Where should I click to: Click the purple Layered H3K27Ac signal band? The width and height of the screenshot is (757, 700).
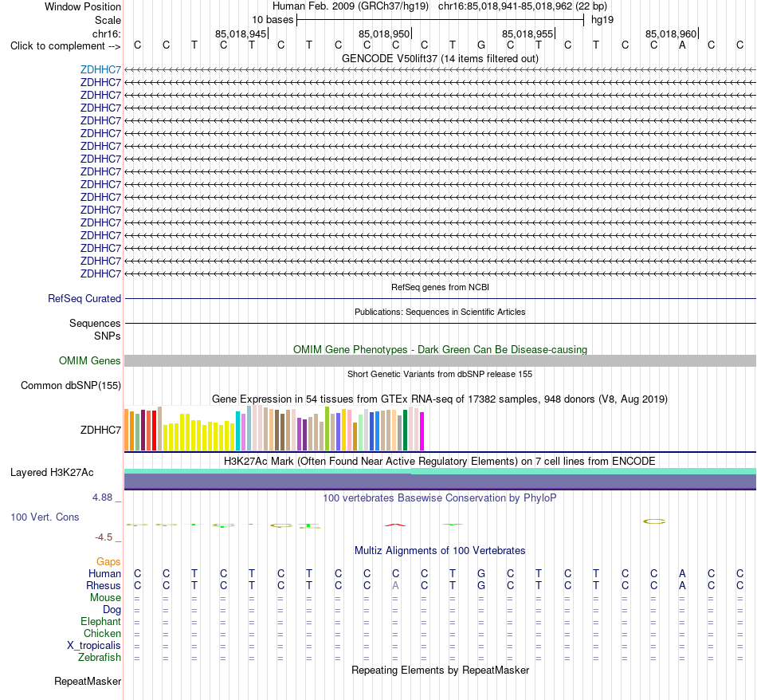pyautogui.click(x=440, y=482)
